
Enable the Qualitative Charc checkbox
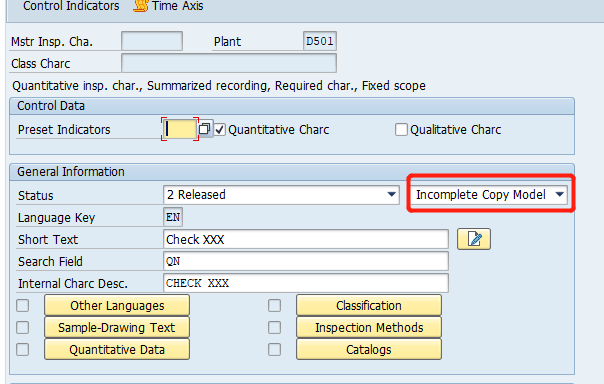tap(401, 130)
